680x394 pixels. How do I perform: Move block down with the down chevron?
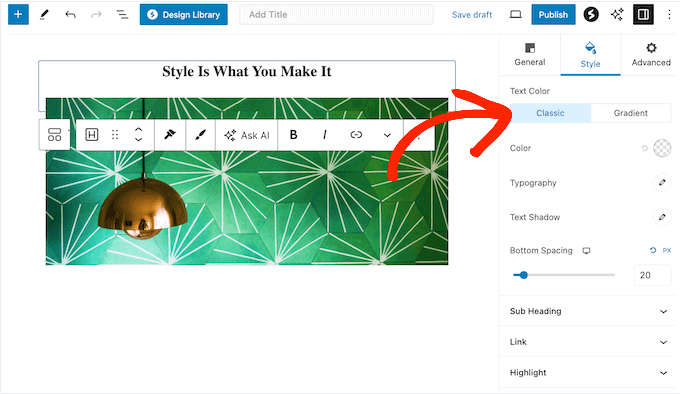[138, 140]
